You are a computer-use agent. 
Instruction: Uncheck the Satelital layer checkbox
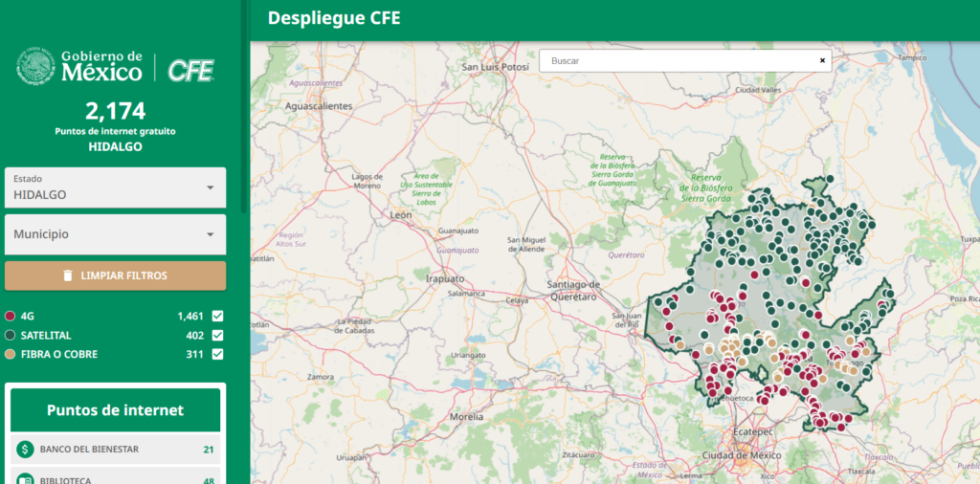(217, 335)
